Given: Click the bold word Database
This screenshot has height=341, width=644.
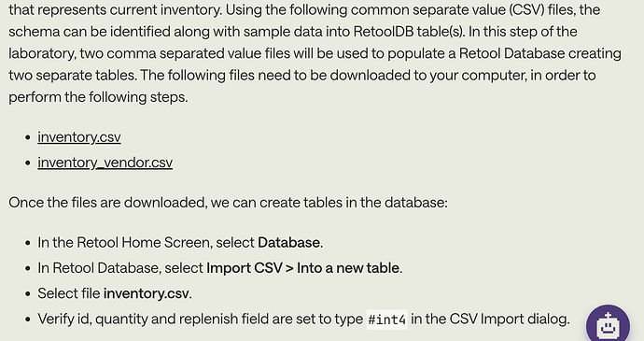Looking at the screenshot, I should (x=288, y=242).
